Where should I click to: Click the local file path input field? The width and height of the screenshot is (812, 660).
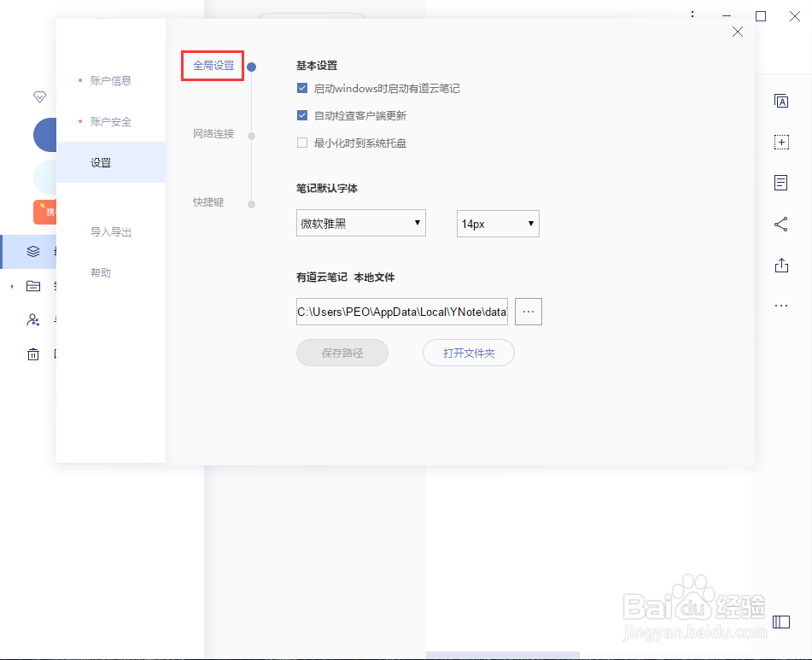(x=402, y=312)
